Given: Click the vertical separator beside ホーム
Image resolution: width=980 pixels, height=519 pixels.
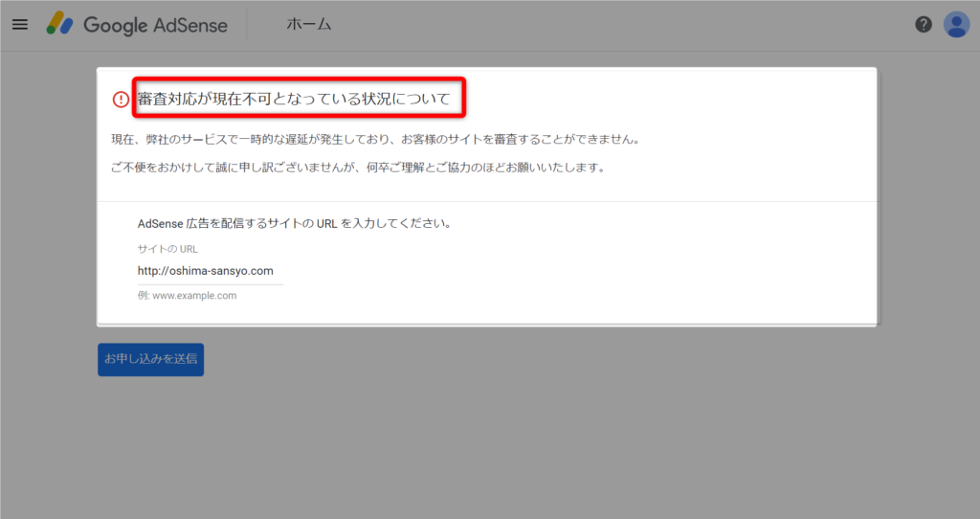Looking at the screenshot, I should 247,25.
